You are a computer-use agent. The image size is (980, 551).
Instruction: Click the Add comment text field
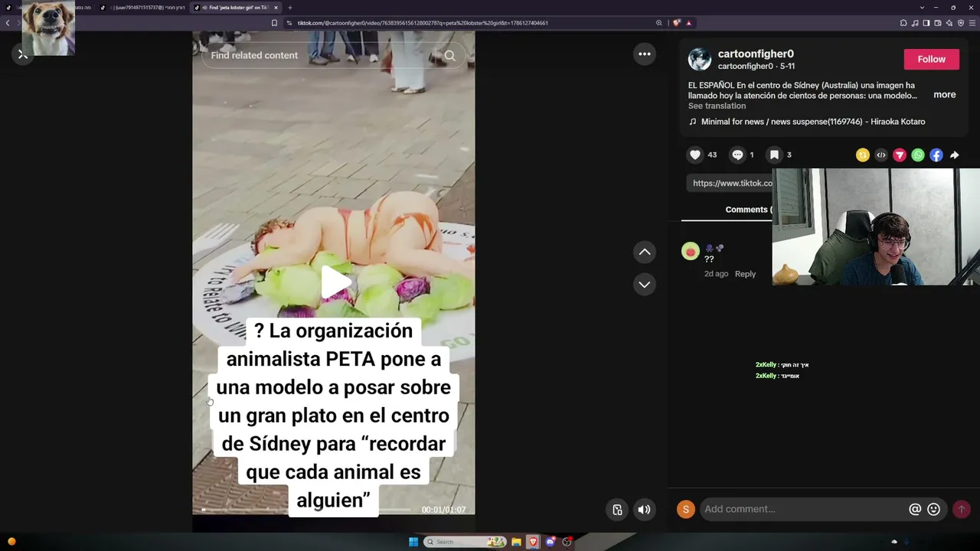coord(804,509)
